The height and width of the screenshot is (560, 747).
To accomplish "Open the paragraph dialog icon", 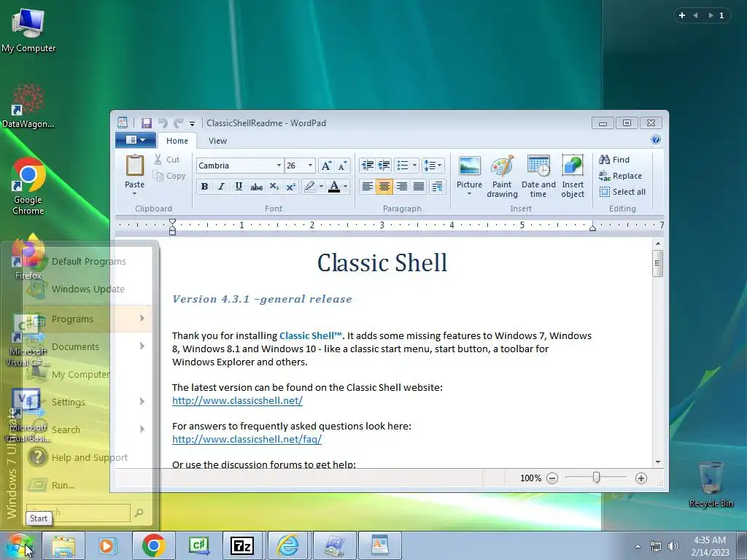I will (x=437, y=186).
